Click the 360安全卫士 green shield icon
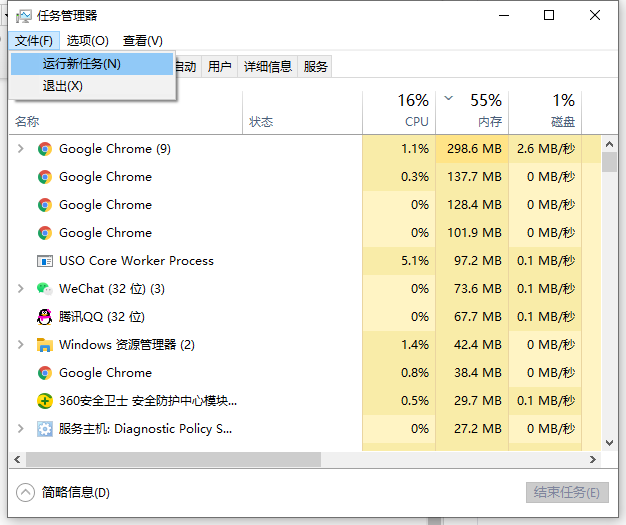 (x=44, y=401)
